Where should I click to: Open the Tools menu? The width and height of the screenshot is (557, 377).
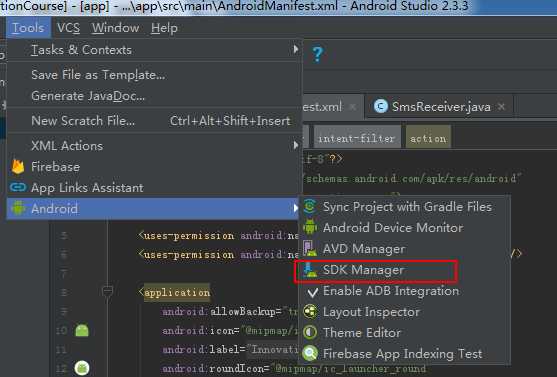[x=28, y=28]
